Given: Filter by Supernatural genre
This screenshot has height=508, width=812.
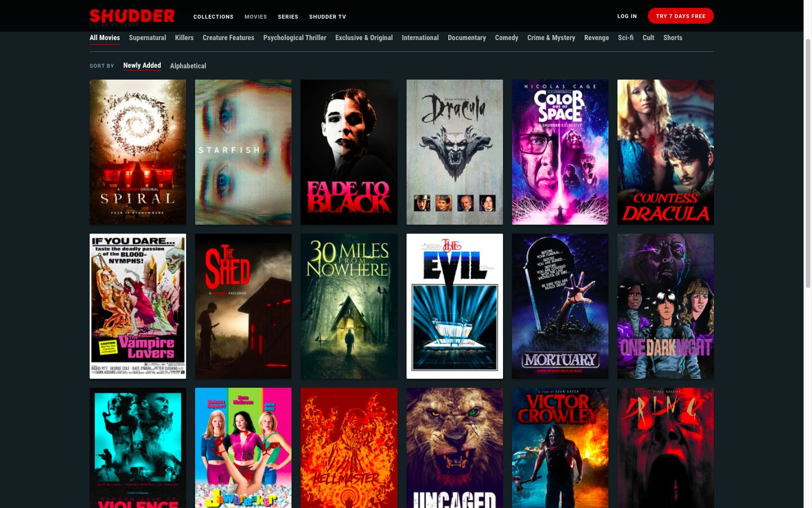Looking at the screenshot, I should [x=147, y=38].
